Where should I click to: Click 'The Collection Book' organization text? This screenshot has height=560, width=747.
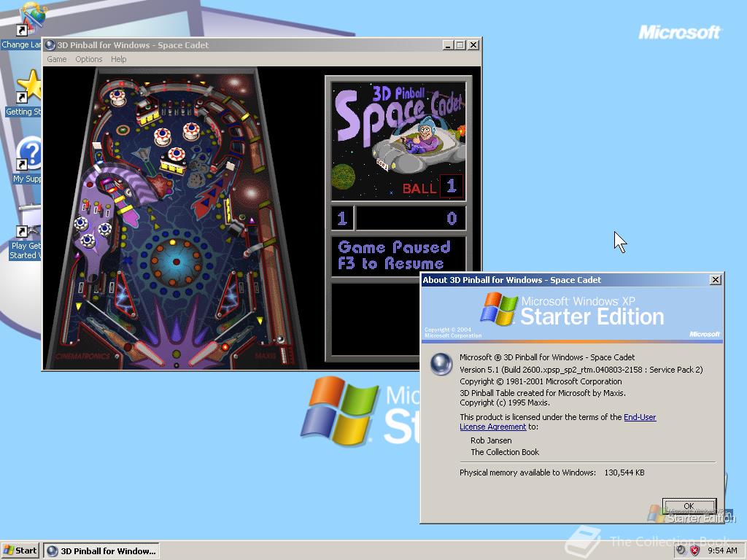tap(505, 452)
